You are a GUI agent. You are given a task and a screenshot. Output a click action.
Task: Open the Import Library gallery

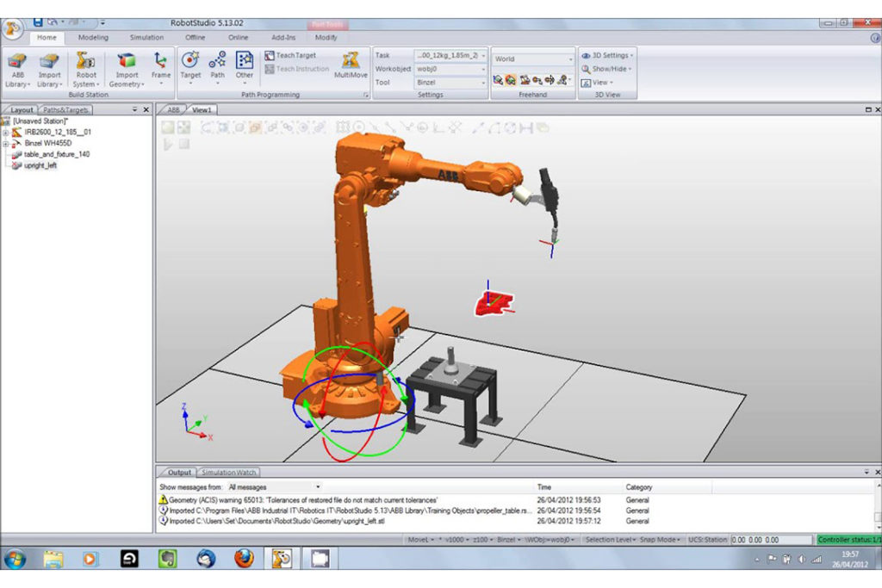pos(49,70)
